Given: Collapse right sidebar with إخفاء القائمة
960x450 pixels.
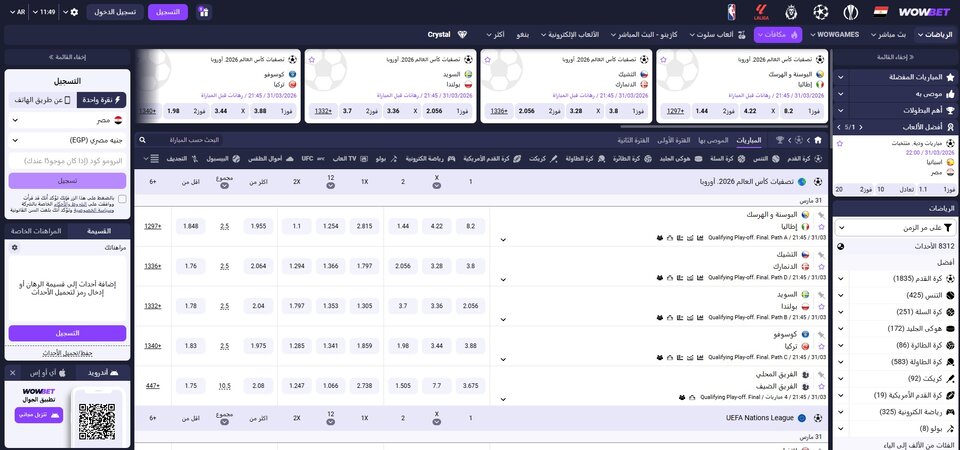Looking at the screenshot, I should (896, 58).
